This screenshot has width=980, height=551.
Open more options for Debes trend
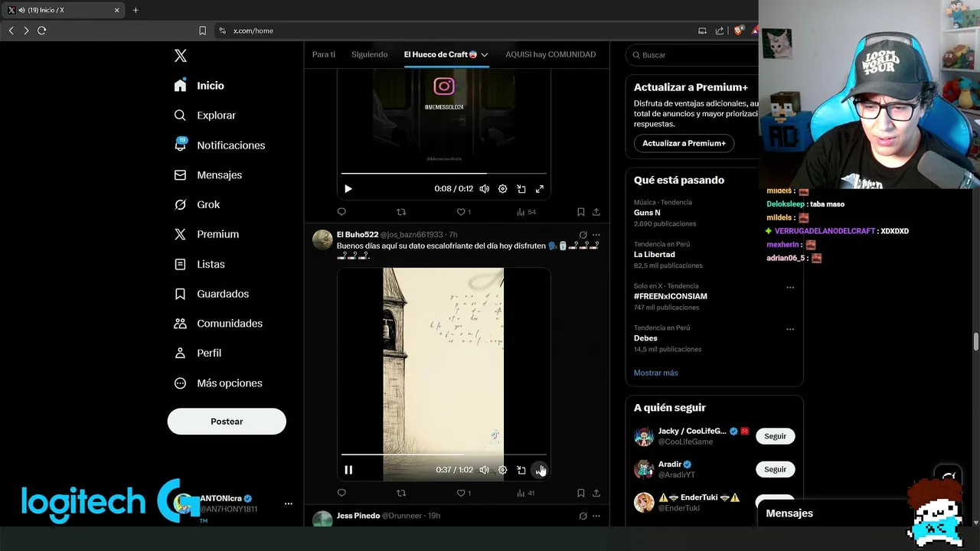click(x=790, y=329)
